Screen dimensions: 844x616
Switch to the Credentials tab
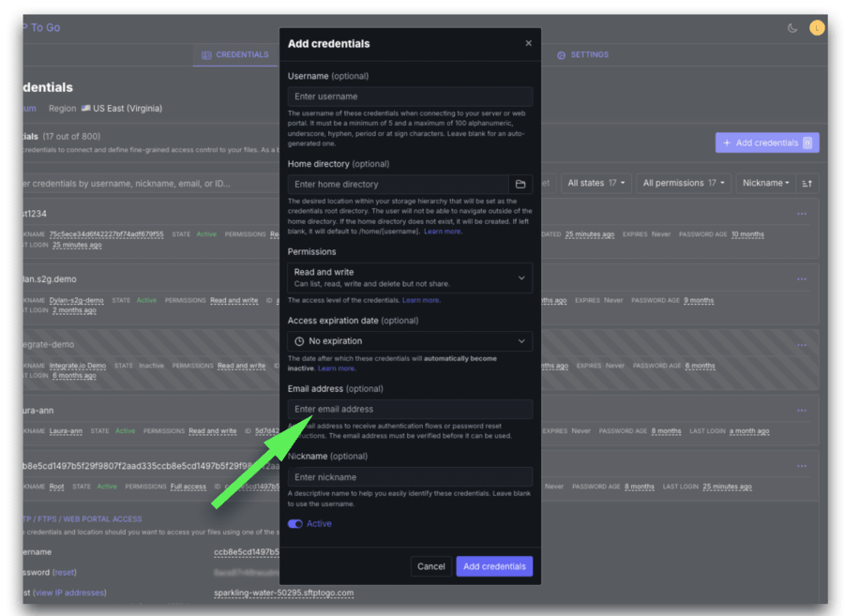click(235, 55)
